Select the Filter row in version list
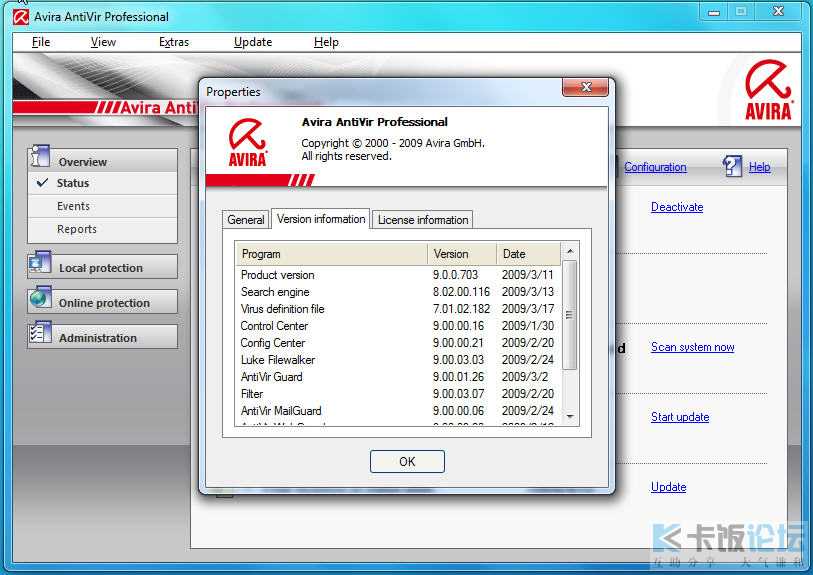Viewport: 813px width, 575px height. (x=398, y=394)
